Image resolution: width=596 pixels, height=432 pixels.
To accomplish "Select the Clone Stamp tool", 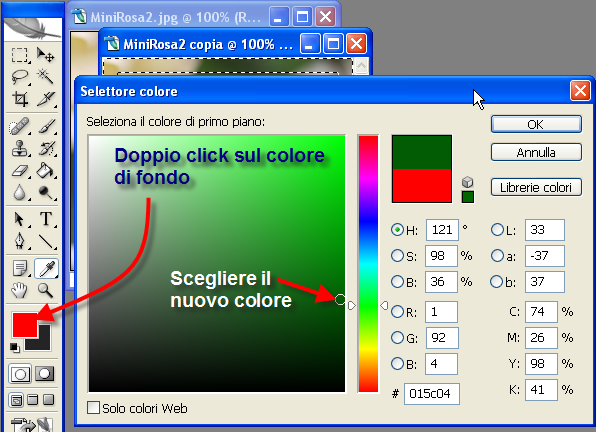I will [x=19, y=149].
